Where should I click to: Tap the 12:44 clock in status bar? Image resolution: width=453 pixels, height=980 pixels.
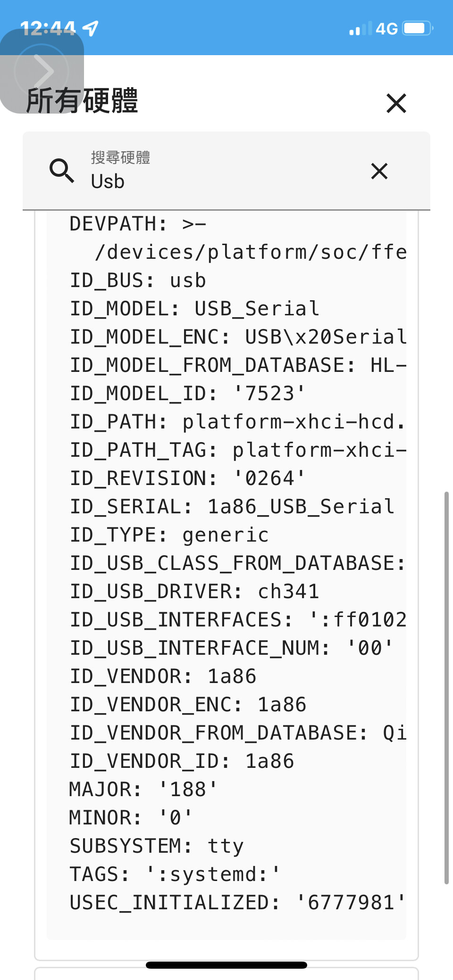pyautogui.click(x=48, y=28)
